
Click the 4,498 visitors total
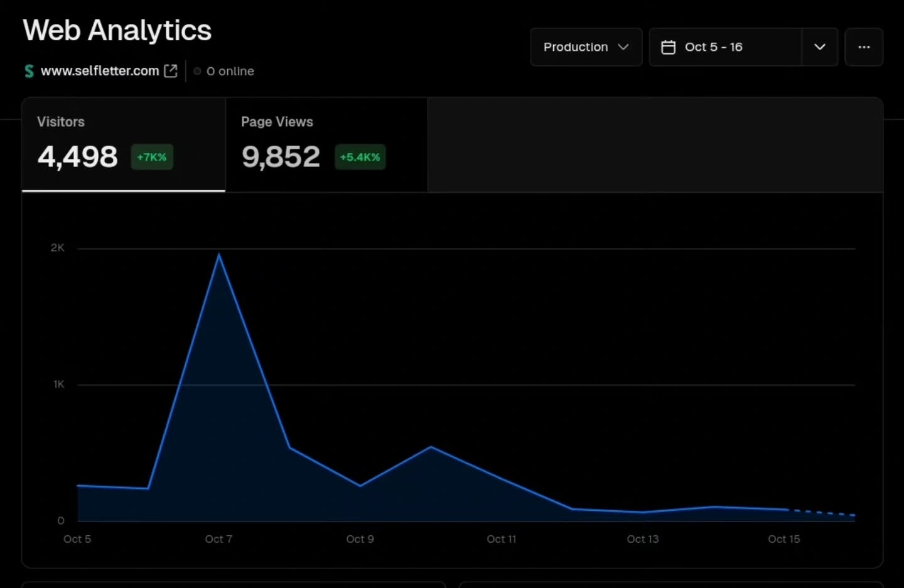pyautogui.click(x=78, y=157)
